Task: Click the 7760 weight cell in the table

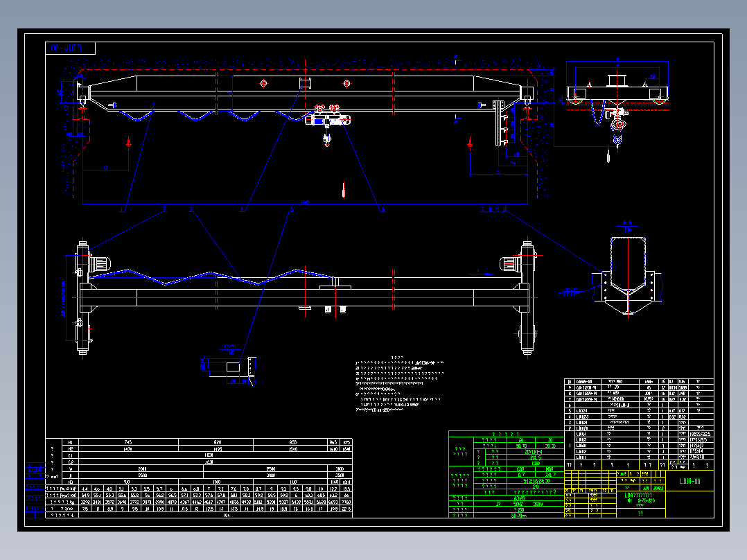Action: (x=346, y=502)
